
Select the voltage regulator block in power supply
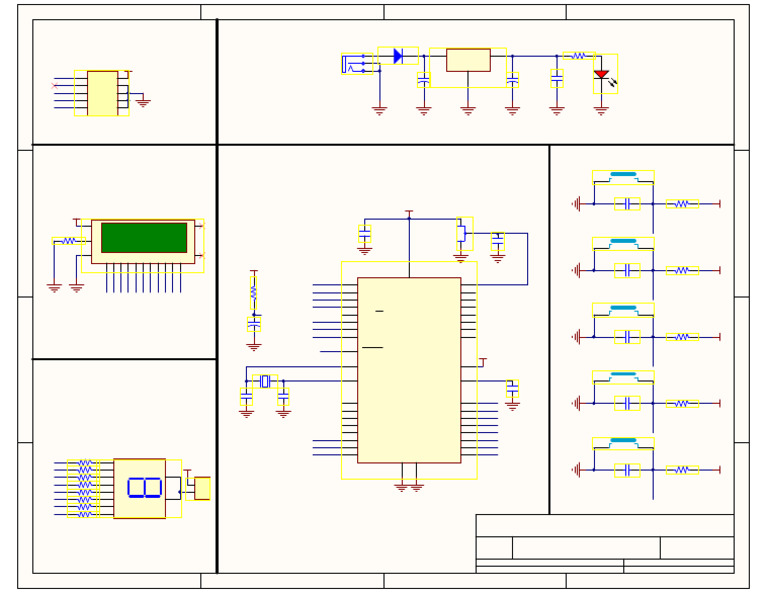(x=468, y=60)
